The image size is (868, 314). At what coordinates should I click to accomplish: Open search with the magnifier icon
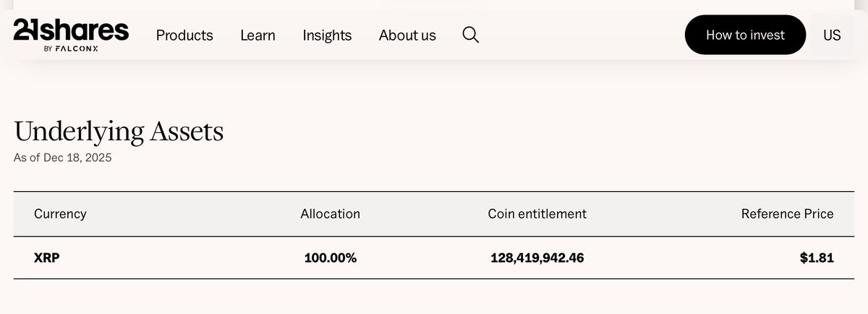pos(470,35)
